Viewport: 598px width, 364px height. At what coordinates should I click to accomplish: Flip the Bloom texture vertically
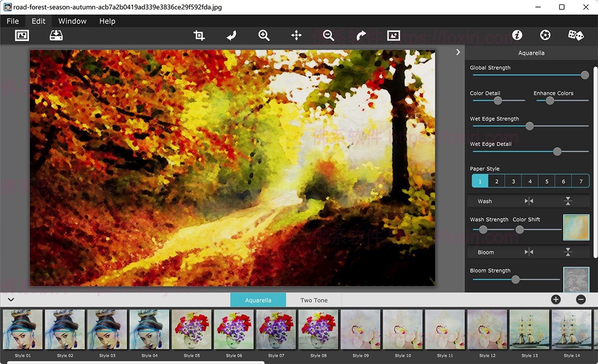tap(568, 252)
